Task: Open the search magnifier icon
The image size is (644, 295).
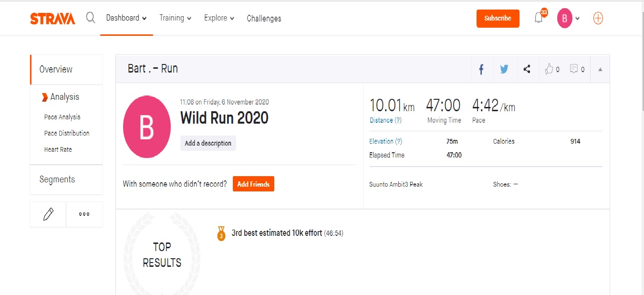Action: (91, 18)
